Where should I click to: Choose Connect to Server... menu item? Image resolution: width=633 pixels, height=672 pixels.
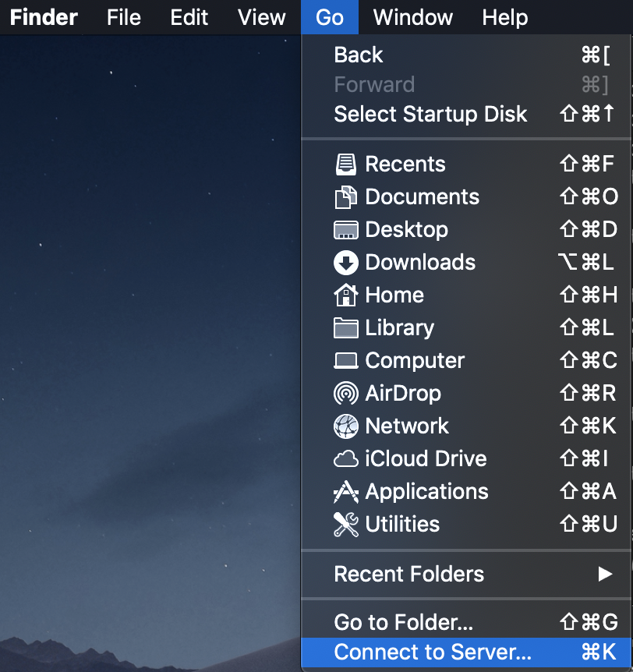pos(433,653)
